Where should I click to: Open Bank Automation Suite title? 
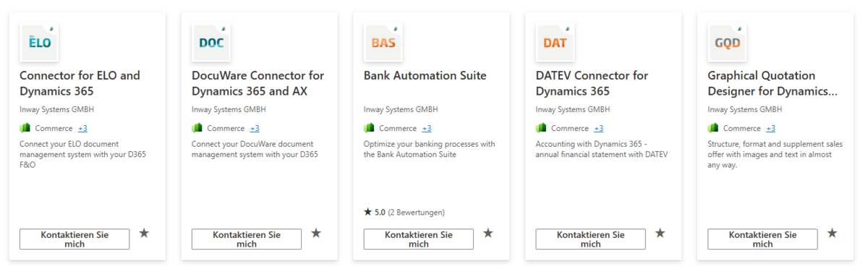click(x=425, y=75)
